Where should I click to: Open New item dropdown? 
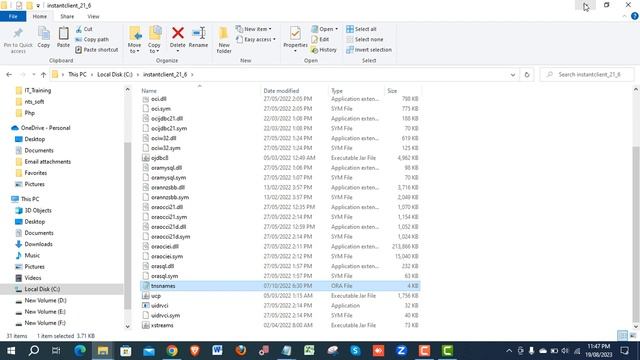click(x=254, y=29)
